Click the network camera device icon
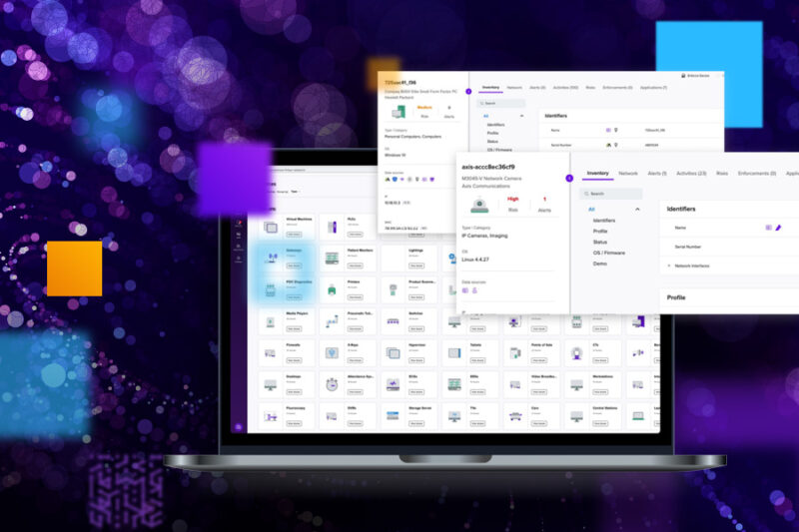This screenshot has height=532, width=799. pyautogui.click(x=480, y=206)
